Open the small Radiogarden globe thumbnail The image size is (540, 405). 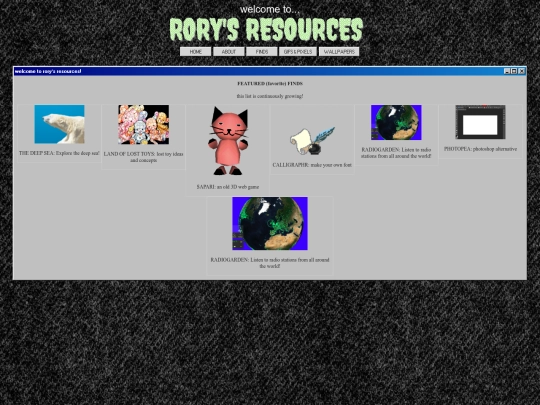[x=396, y=122]
